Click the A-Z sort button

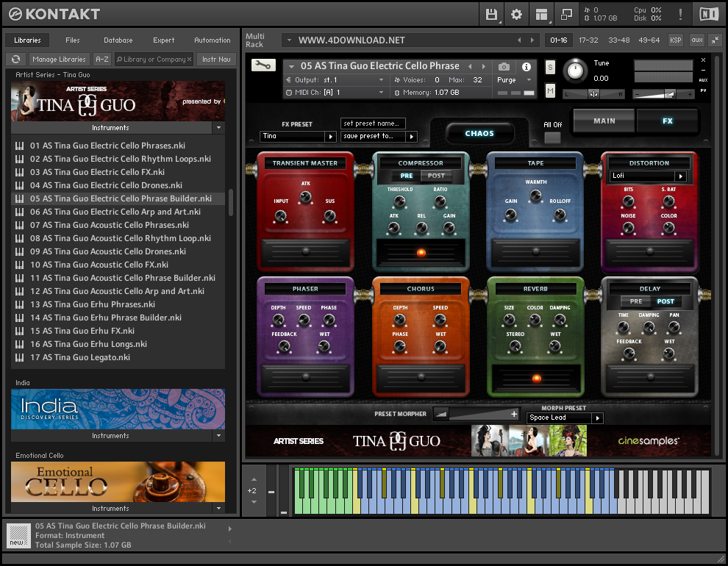101,60
